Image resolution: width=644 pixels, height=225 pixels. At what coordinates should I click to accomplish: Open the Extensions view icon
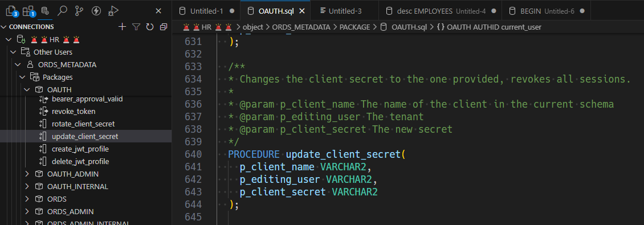coord(28,11)
